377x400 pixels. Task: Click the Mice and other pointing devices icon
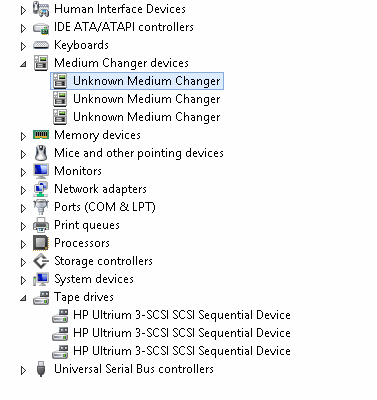point(41,153)
